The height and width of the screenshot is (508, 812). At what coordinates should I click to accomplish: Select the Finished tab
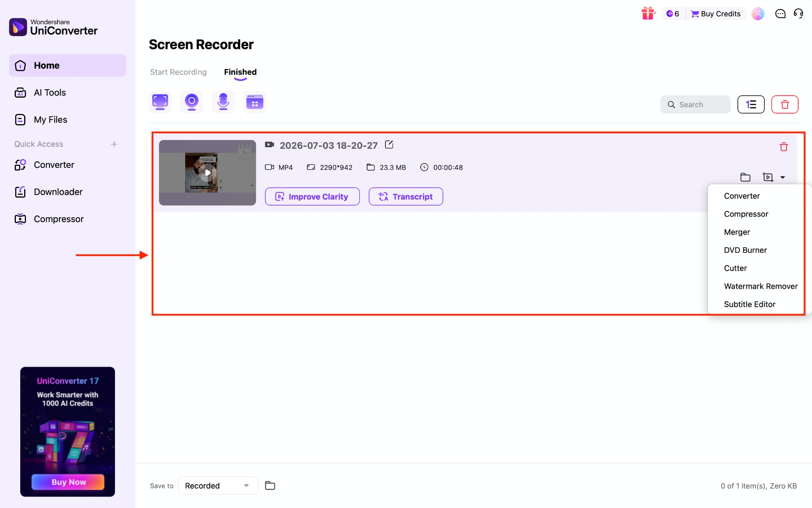tap(240, 72)
